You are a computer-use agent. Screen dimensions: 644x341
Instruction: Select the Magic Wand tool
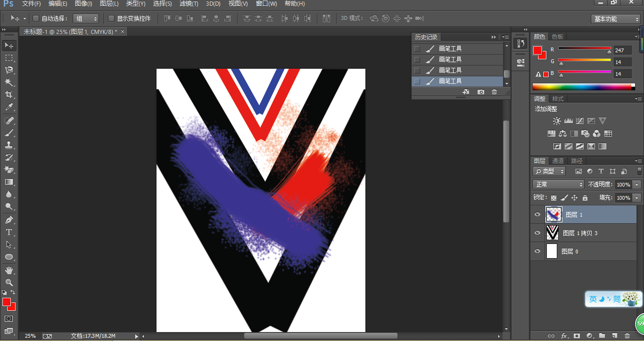tap(9, 82)
